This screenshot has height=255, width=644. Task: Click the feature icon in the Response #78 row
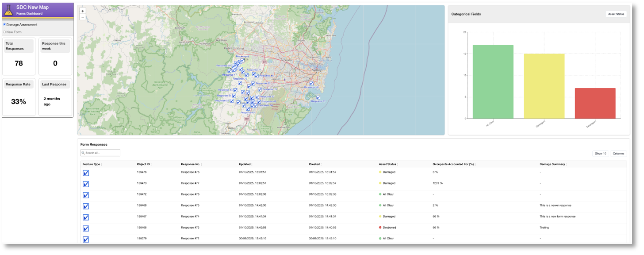pos(86,173)
